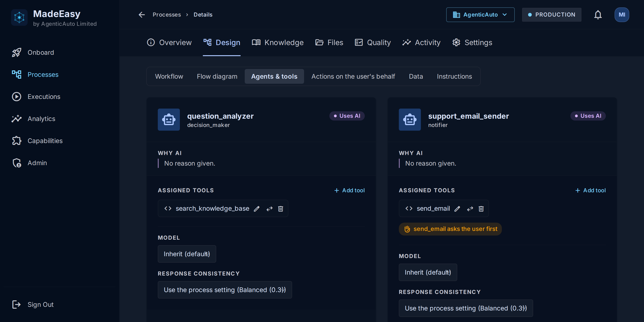Open support_email_sender Response Consistency dropdown
Image resolution: width=644 pixels, height=322 pixels.
(x=466, y=308)
